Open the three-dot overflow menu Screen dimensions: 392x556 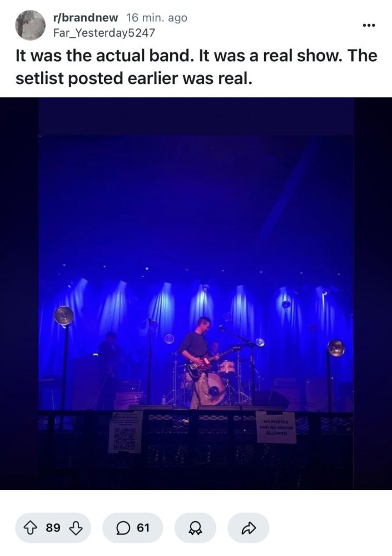click(x=369, y=25)
